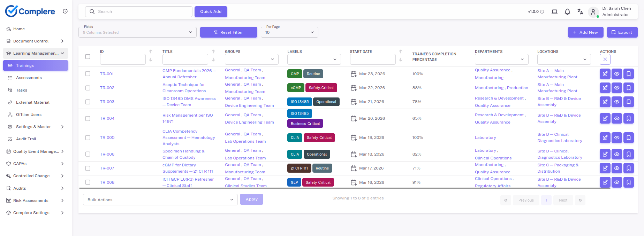Click the bookmark icon for TR-003
Image resolution: width=644 pixels, height=236 pixels.
click(x=628, y=102)
